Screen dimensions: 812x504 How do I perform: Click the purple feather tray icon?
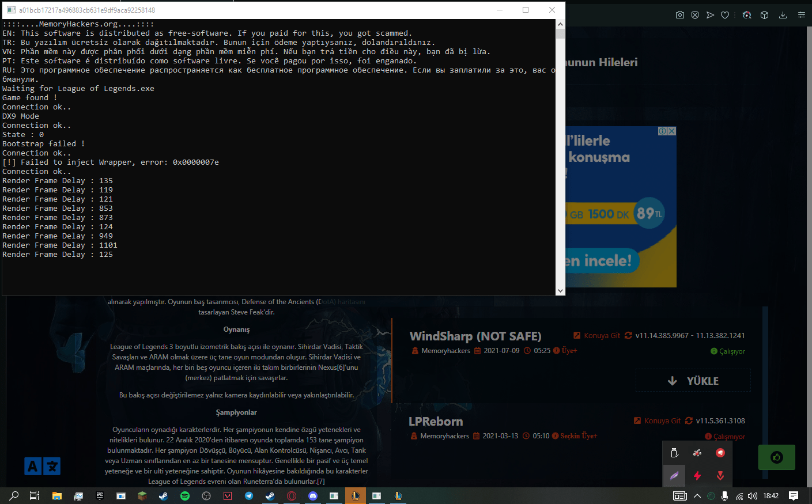click(674, 476)
